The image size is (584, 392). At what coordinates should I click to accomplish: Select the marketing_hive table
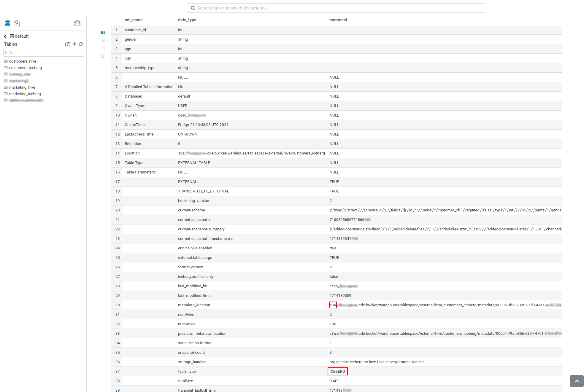22,87
